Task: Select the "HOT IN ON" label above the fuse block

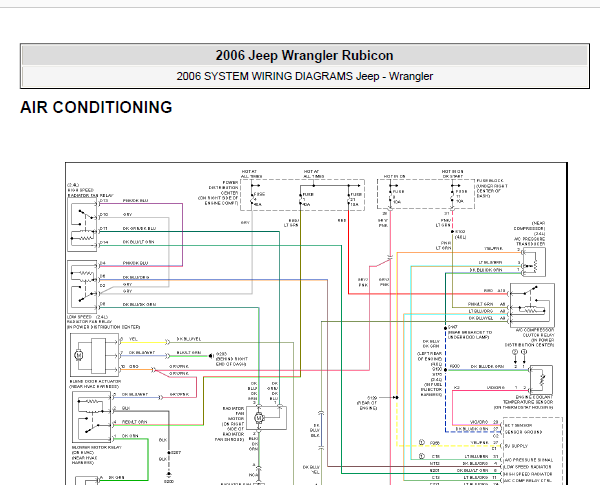Action: (x=394, y=176)
